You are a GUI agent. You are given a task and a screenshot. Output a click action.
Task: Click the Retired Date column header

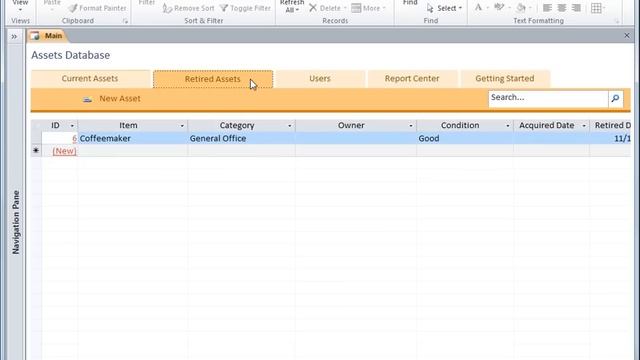point(610,126)
